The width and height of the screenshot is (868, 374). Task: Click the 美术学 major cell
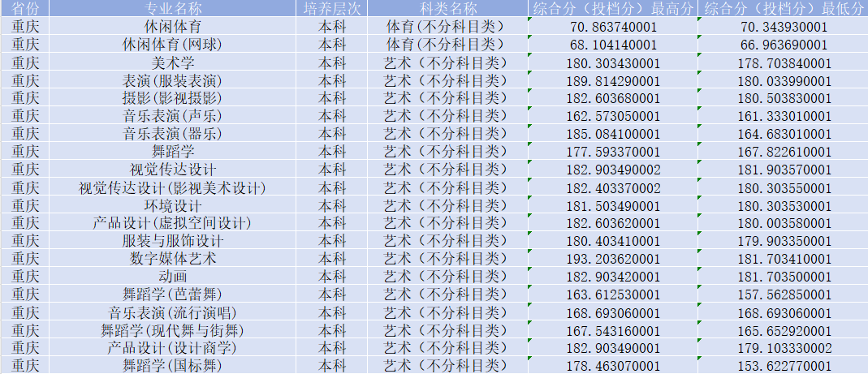pyautogui.click(x=172, y=62)
